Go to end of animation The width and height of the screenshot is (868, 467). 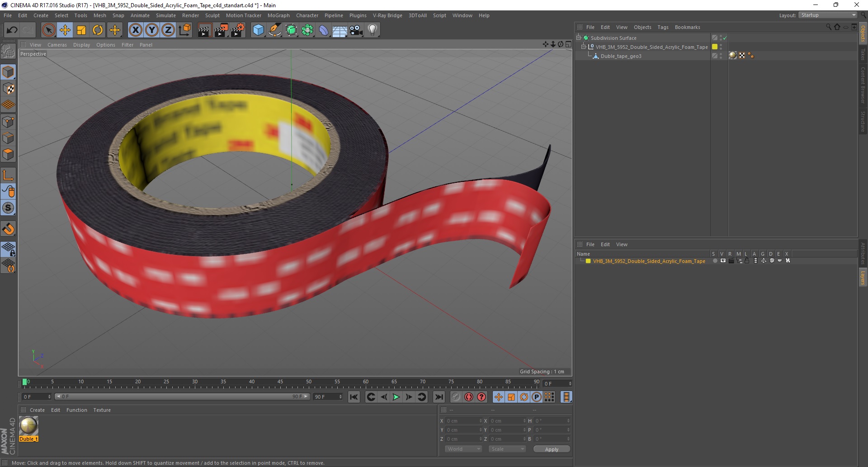[x=439, y=397]
